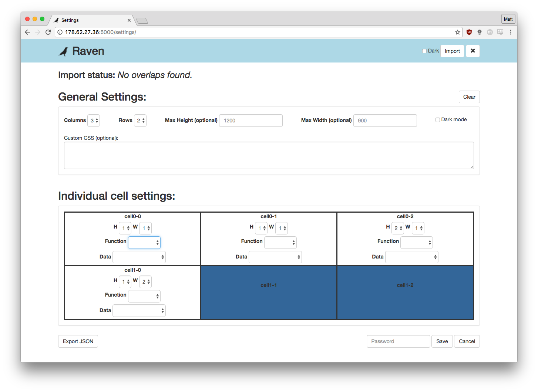Click the blue cell1-2 block
This screenshot has height=392, width=538.
click(405, 293)
